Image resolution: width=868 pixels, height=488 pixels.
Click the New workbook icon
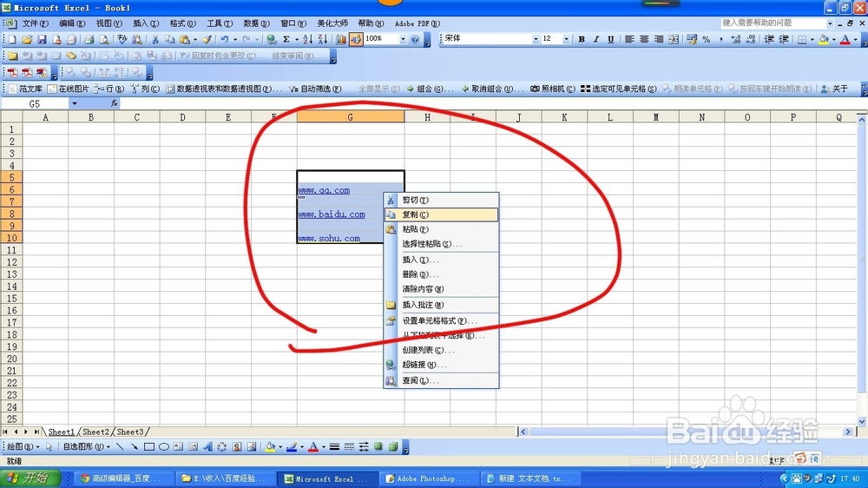click(12, 39)
